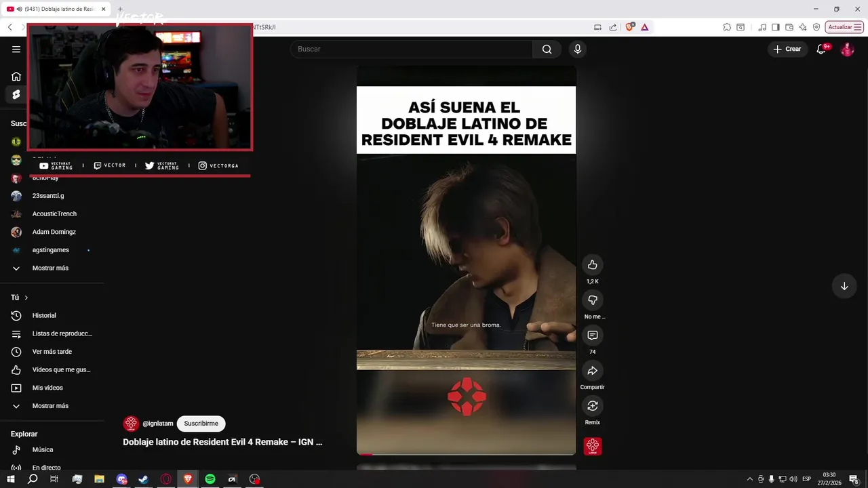Click the Actualizar browser update button

point(844,27)
